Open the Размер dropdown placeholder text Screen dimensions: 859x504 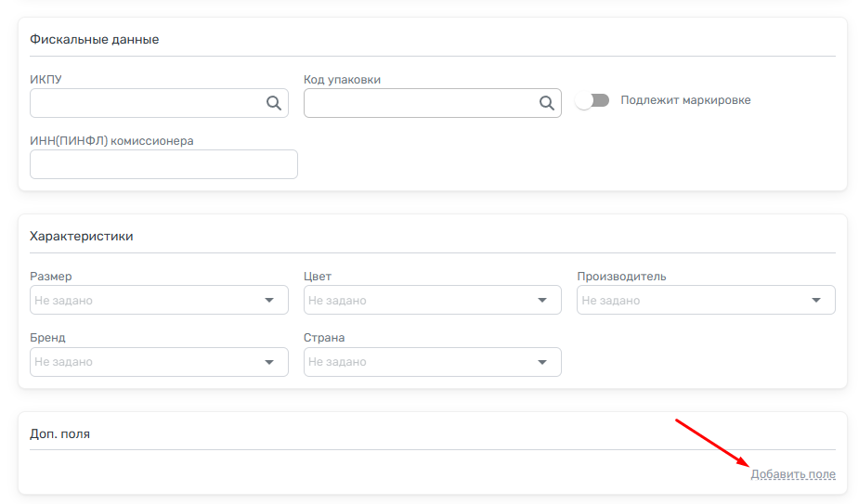[x=64, y=301]
